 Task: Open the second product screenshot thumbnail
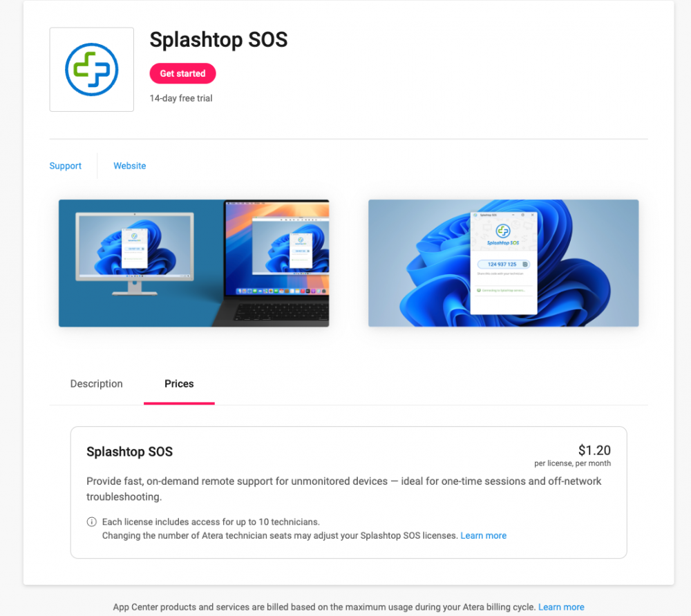point(503,263)
